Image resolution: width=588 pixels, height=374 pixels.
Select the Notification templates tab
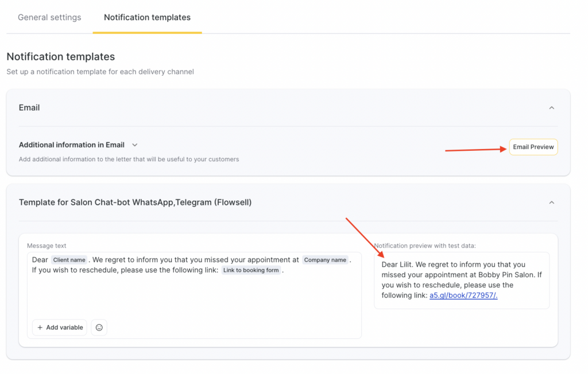click(147, 17)
